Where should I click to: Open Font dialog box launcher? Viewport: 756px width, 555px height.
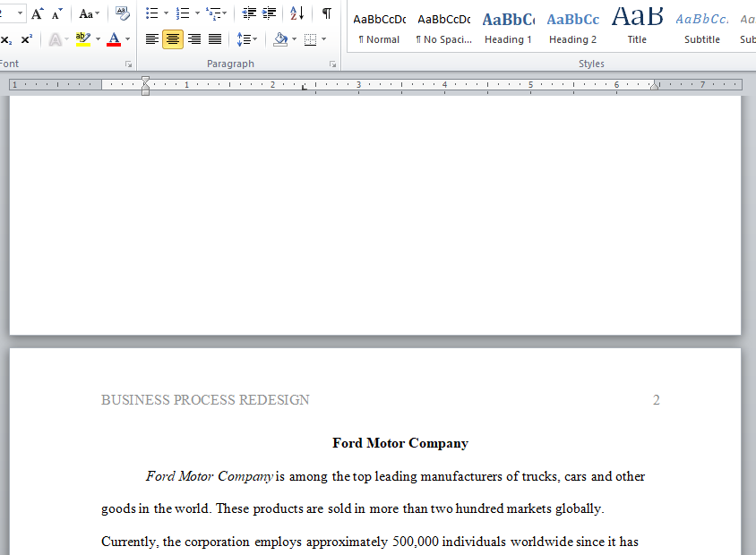[128, 64]
